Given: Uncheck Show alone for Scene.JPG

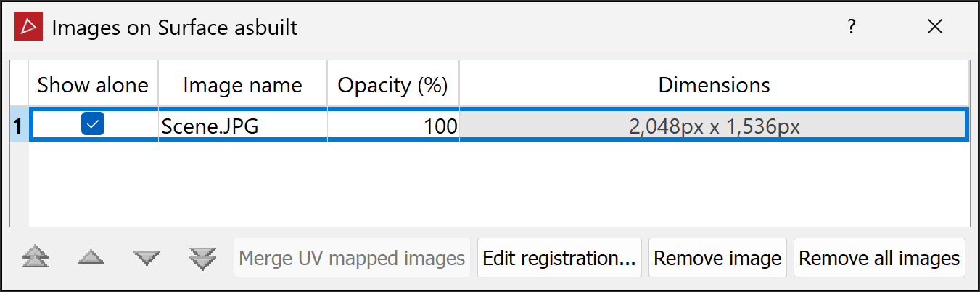Looking at the screenshot, I should pos(93,125).
